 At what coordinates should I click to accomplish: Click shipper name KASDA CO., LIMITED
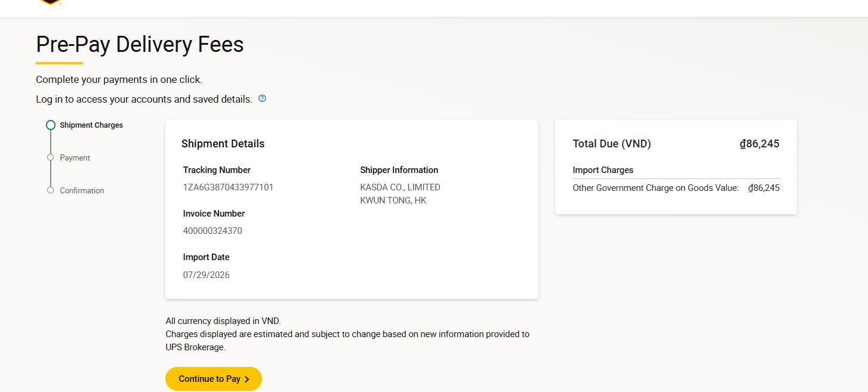(400, 187)
